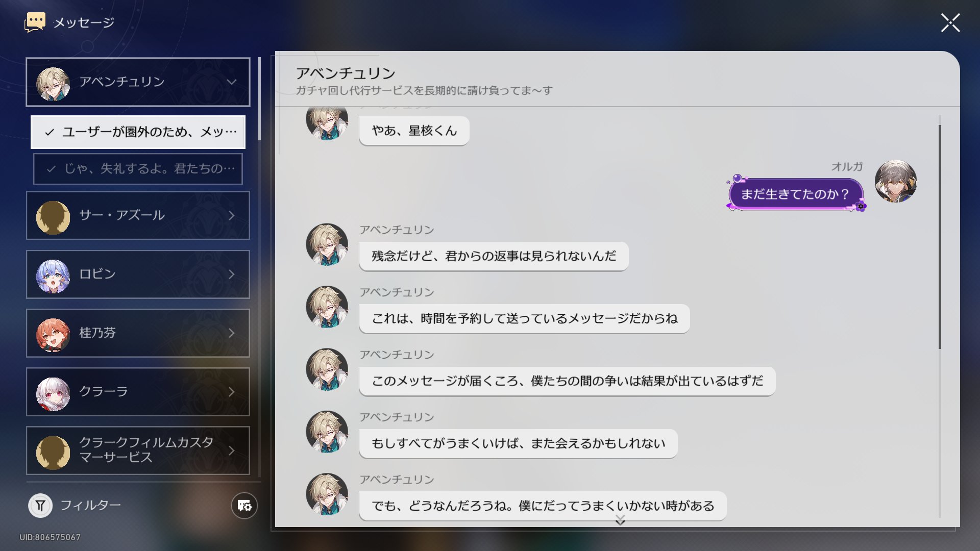This screenshot has height=551, width=980.
Task: Click Aventurine avatar beside やあ、星核くん message
Action: tap(327, 122)
